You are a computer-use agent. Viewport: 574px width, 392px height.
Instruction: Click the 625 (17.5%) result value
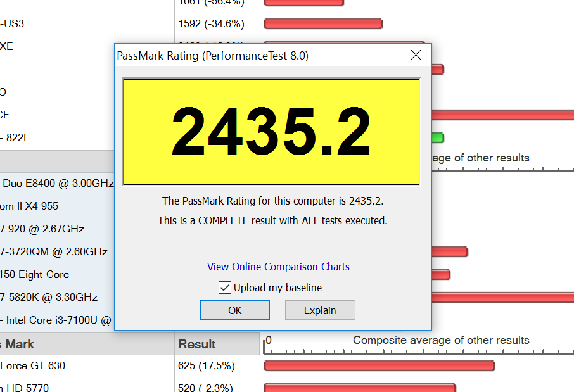tap(207, 365)
